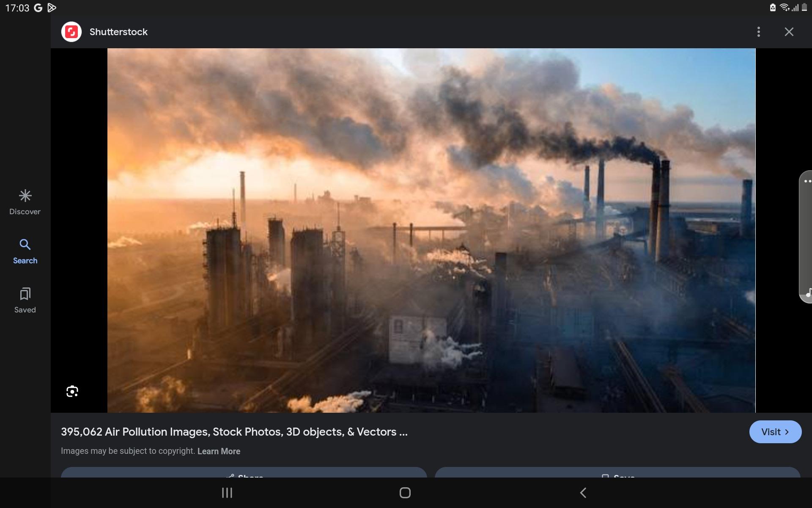Tap the Google G status bar icon
The width and height of the screenshot is (812, 508).
[x=38, y=8]
